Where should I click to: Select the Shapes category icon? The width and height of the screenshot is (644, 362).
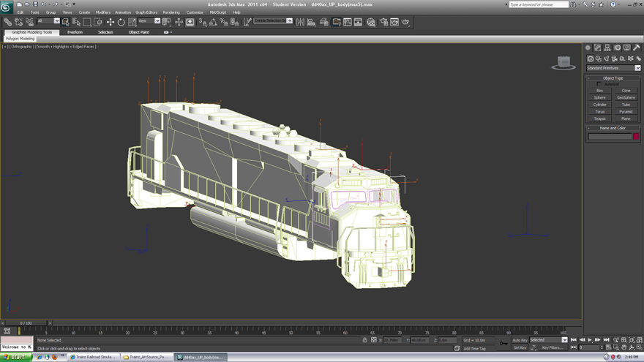click(599, 59)
